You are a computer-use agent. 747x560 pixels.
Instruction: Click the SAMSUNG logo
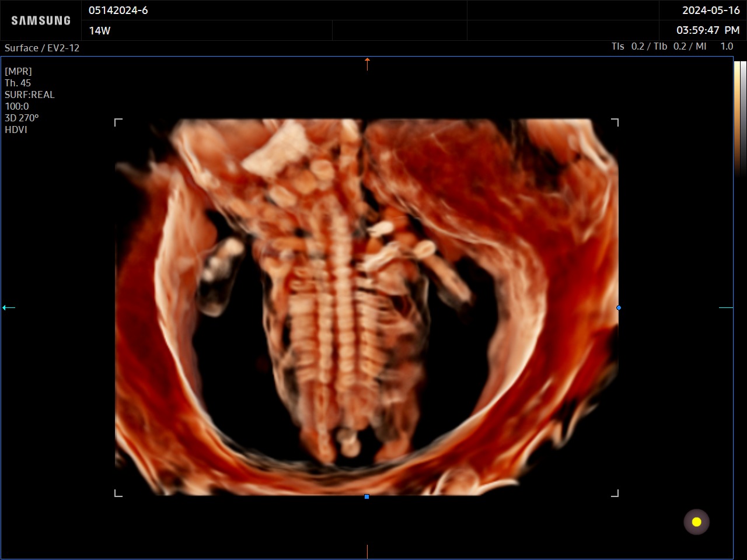(x=41, y=20)
